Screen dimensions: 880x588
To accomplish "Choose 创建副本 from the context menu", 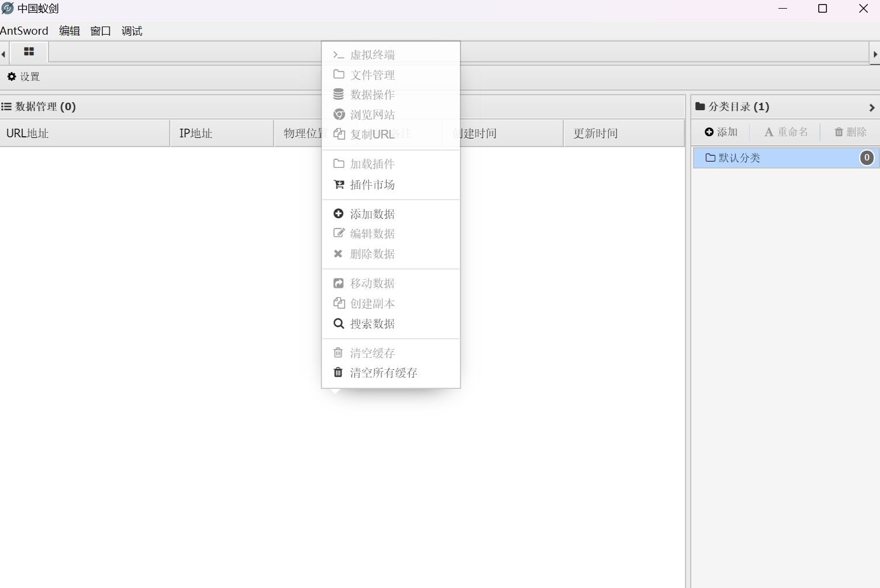I will (x=391, y=304).
